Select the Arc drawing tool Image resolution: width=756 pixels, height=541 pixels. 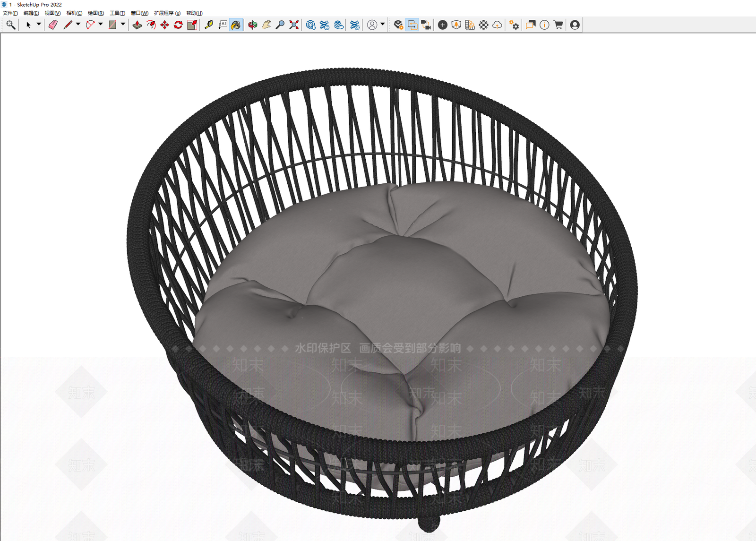[x=90, y=25]
